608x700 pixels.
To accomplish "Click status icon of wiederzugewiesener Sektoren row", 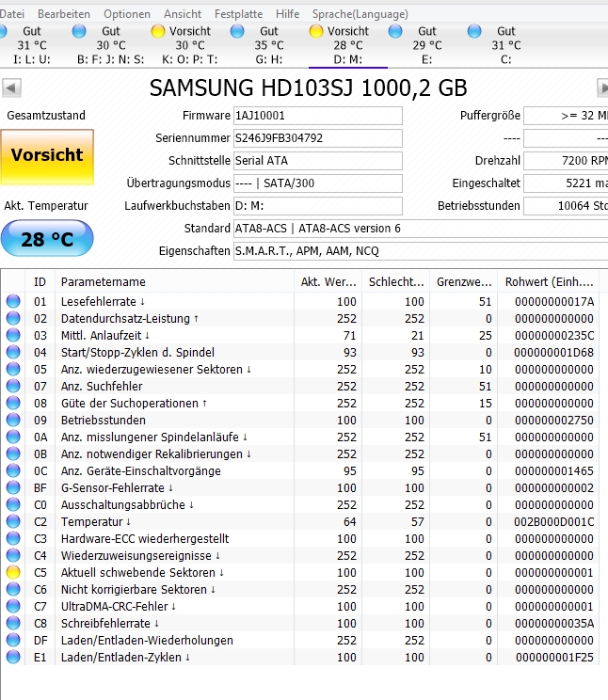I will coord(13,369).
